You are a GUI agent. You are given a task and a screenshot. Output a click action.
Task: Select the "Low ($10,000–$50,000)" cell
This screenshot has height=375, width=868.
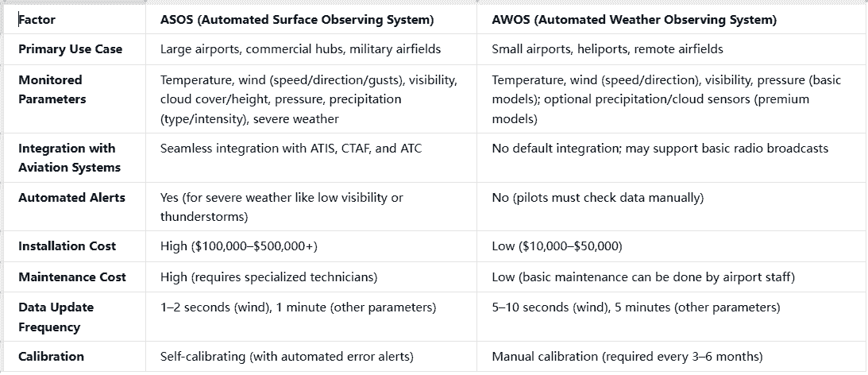pos(557,247)
